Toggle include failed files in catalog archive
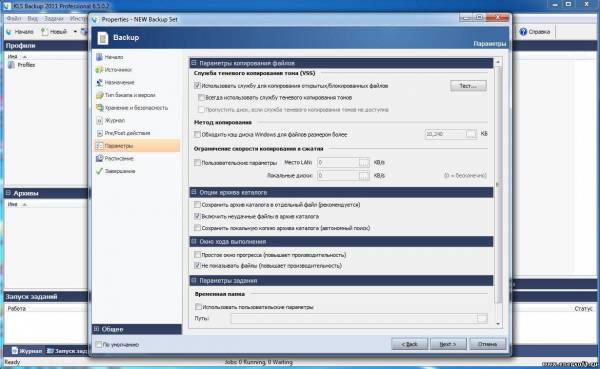600x369 pixels. pos(197,216)
